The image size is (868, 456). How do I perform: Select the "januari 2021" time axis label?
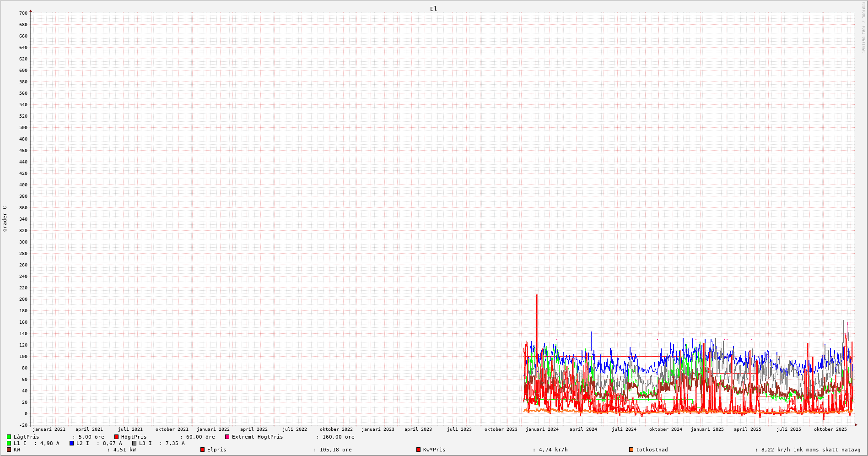point(49,429)
